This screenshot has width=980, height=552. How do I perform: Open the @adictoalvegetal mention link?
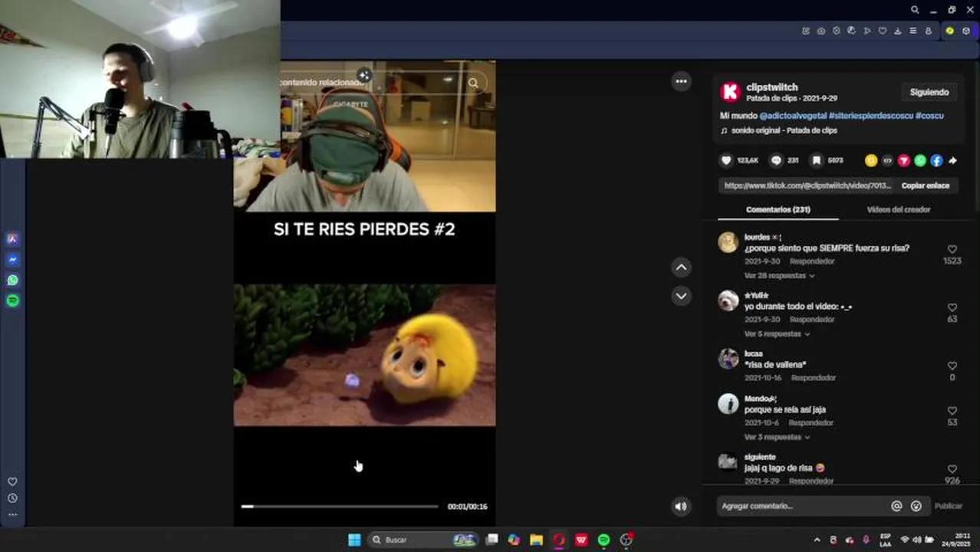(793, 116)
